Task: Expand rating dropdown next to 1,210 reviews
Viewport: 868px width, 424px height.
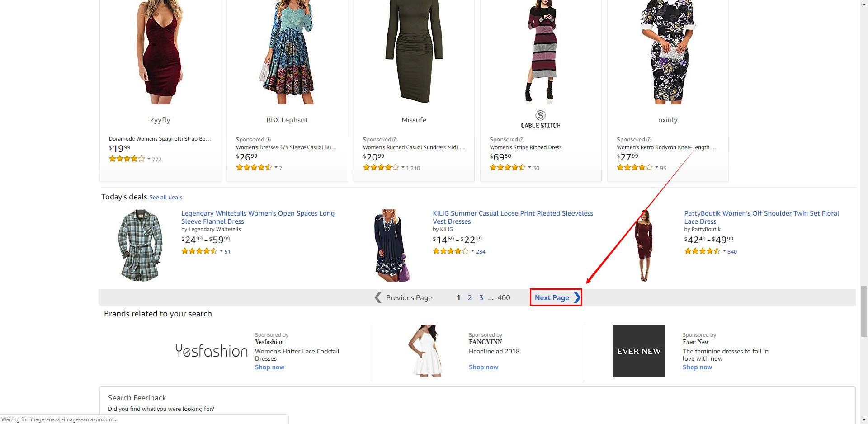Action: tap(403, 167)
